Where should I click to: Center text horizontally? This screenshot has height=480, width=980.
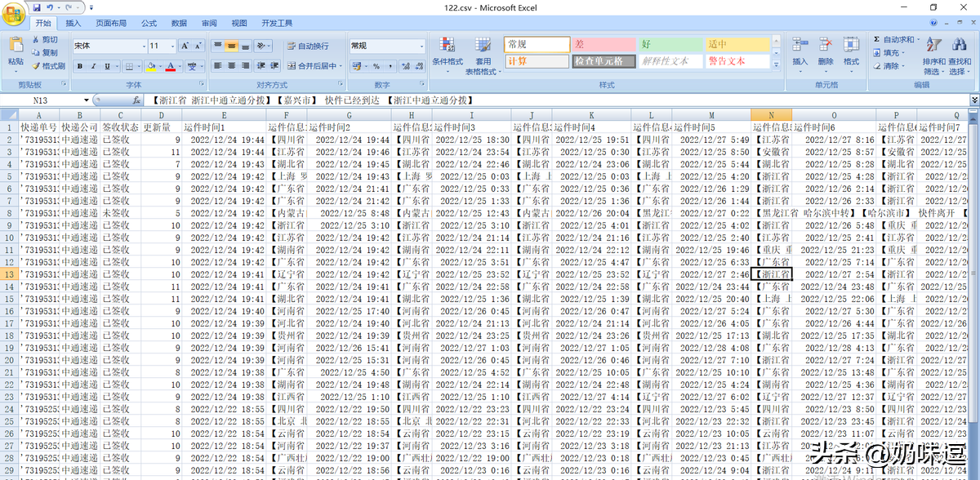[x=231, y=66]
